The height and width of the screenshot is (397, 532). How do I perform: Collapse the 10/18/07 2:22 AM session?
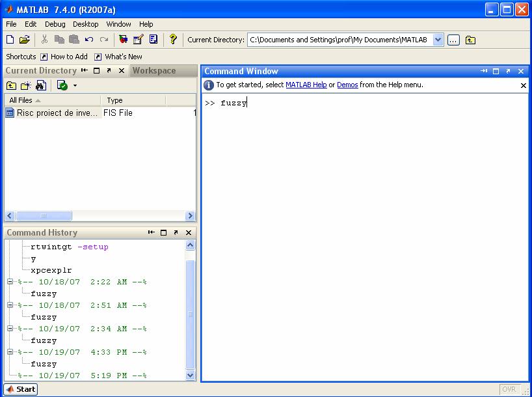pos(10,282)
